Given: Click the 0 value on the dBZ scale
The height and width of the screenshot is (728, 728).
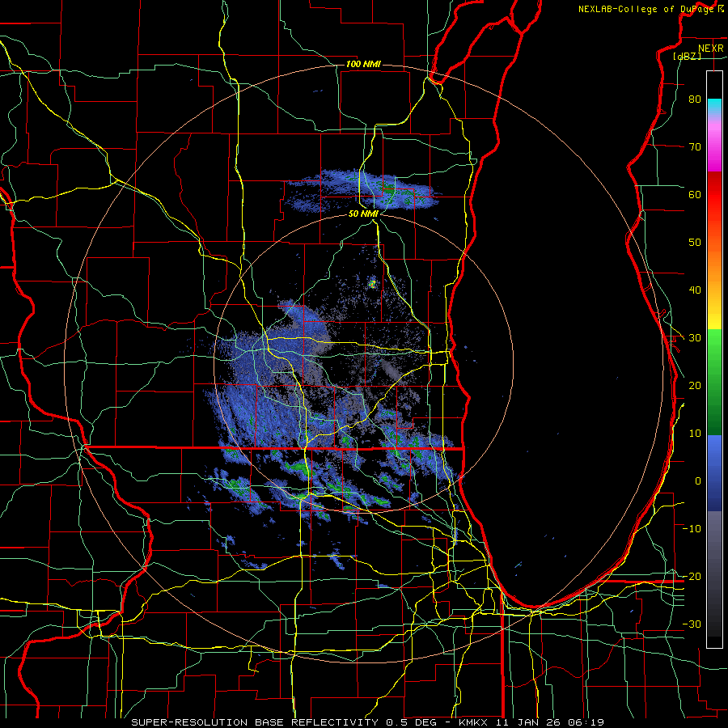Looking at the screenshot, I should click(698, 481).
